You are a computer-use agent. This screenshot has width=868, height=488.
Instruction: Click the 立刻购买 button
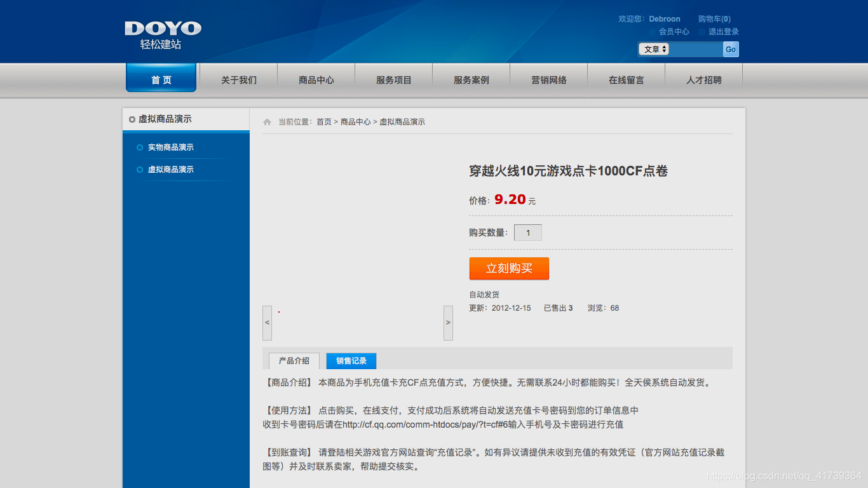point(509,268)
